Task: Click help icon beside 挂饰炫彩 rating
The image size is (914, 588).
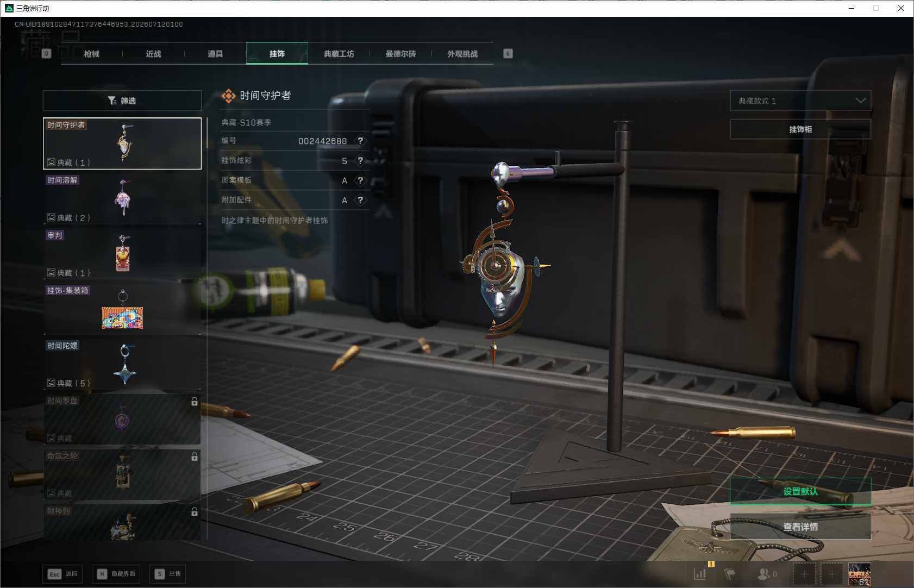Action: (360, 160)
